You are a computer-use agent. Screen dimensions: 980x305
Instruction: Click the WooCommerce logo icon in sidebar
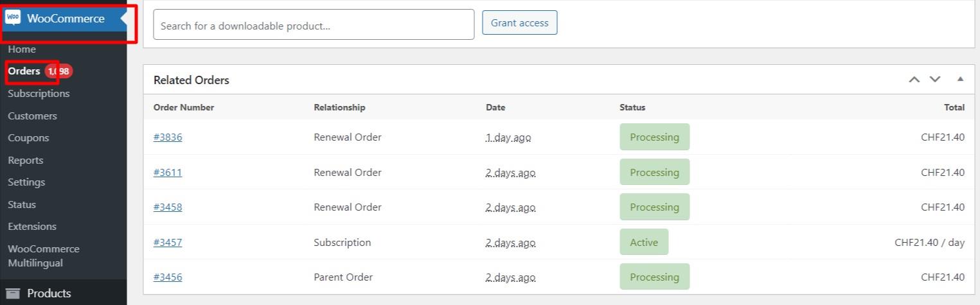pyautogui.click(x=13, y=18)
